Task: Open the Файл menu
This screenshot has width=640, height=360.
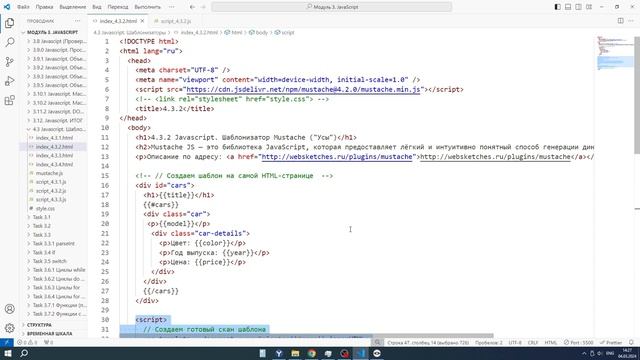Action: click(23, 7)
